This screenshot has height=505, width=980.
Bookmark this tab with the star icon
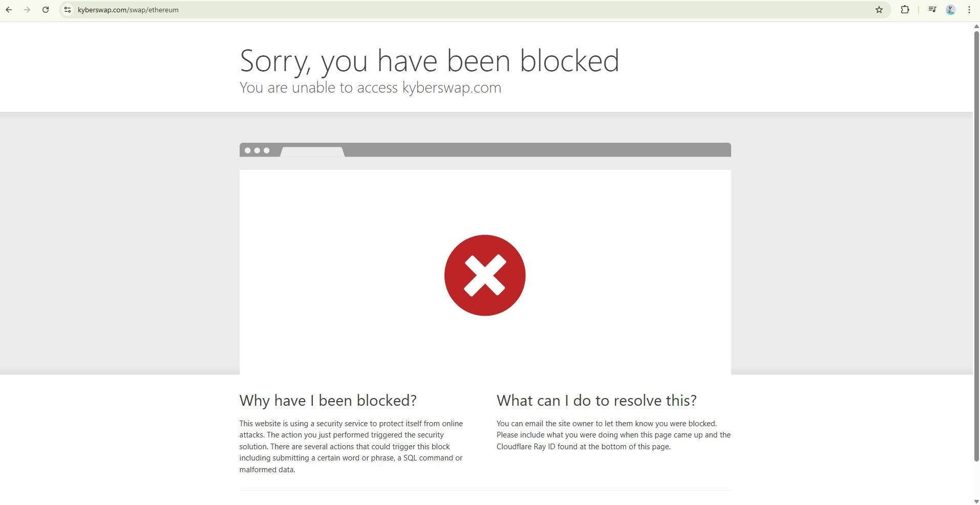879,10
